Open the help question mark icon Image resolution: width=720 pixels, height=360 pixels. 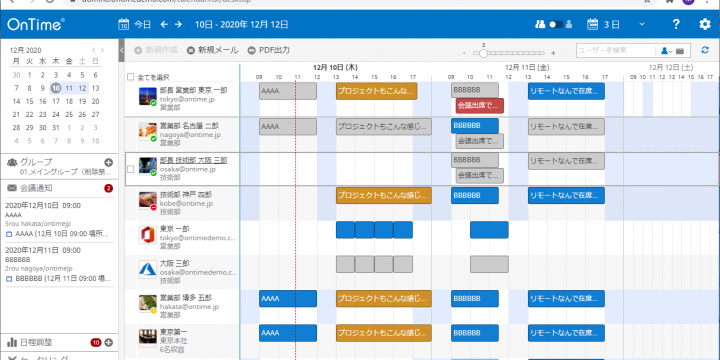676,24
